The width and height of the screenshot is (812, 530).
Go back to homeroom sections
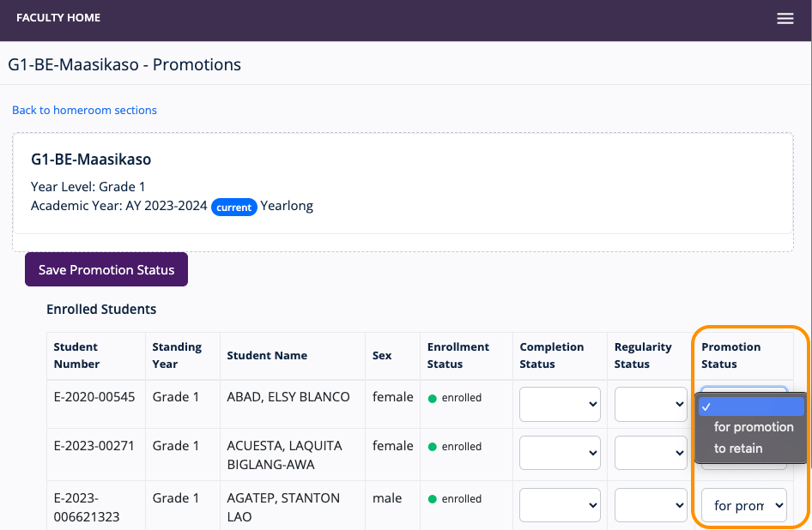(84, 110)
